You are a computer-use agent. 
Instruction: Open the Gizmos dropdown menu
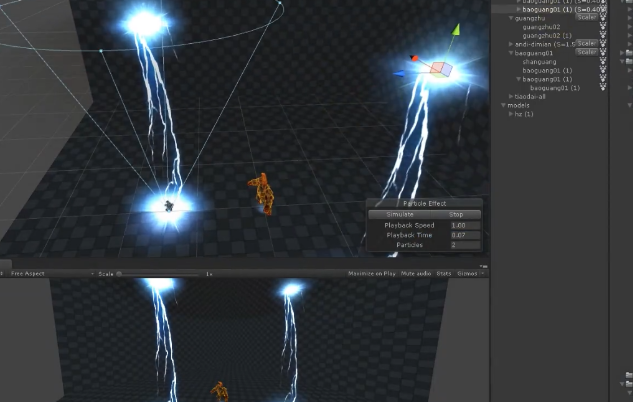pos(470,274)
